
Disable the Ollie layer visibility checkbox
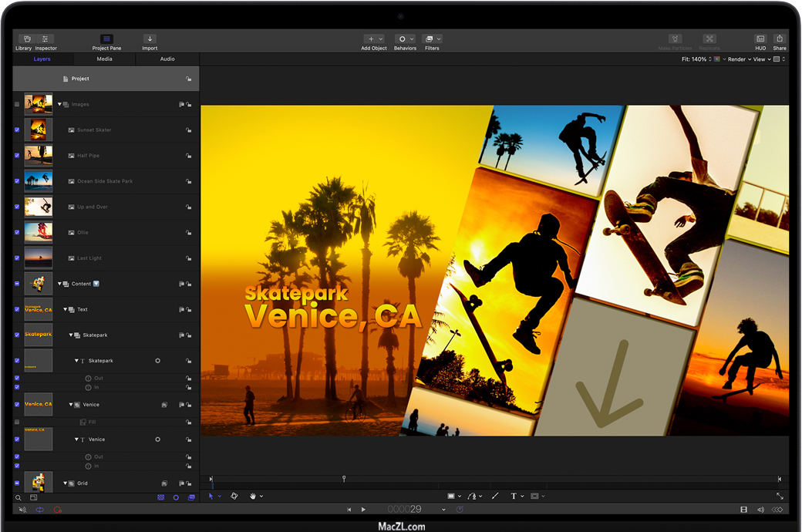pyautogui.click(x=17, y=232)
